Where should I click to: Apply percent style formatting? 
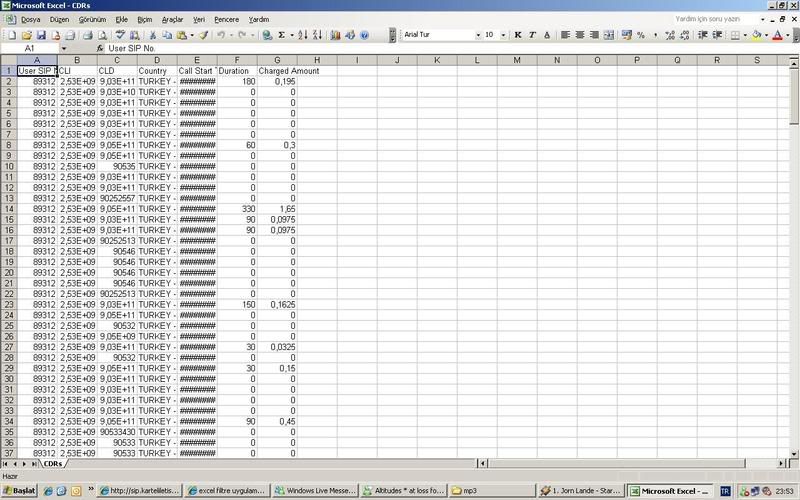pyautogui.click(x=641, y=35)
